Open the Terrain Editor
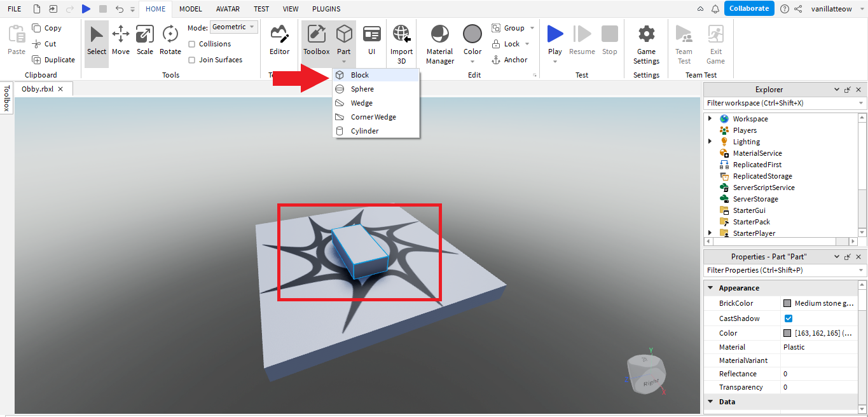 tap(279, 39)
